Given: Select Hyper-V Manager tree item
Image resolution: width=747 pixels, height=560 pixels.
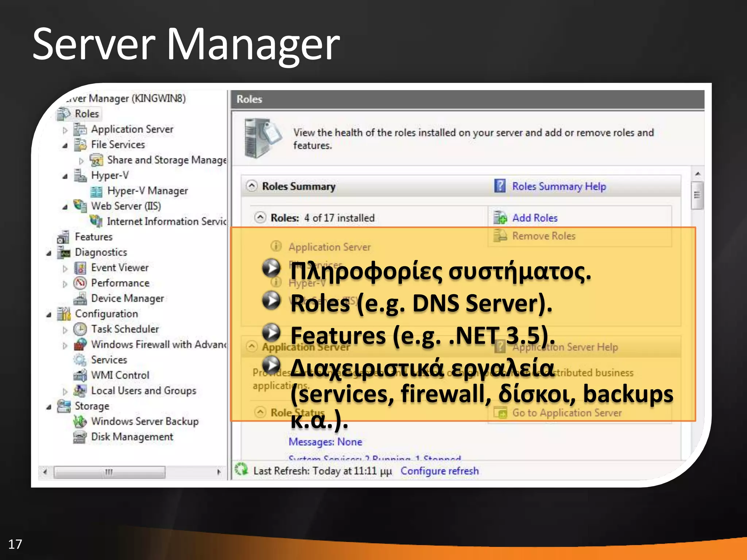Looking at the screenshot, I should coord(147,191).
